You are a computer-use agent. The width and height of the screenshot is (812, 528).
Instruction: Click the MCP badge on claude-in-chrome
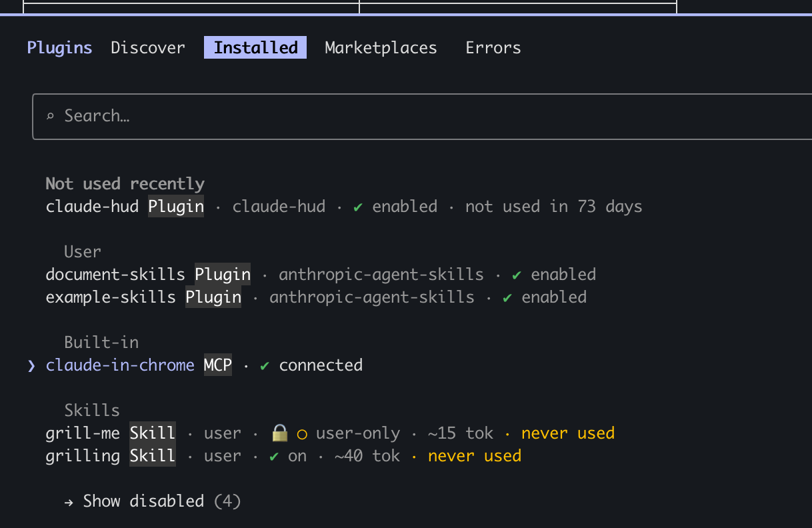[218, 365]
